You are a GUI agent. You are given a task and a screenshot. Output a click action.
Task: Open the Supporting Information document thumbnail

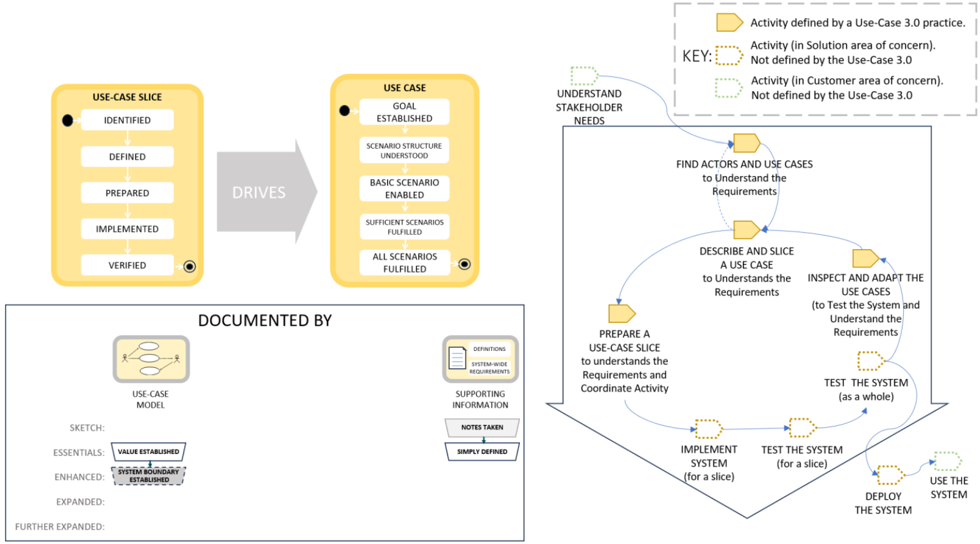[480, 359]
